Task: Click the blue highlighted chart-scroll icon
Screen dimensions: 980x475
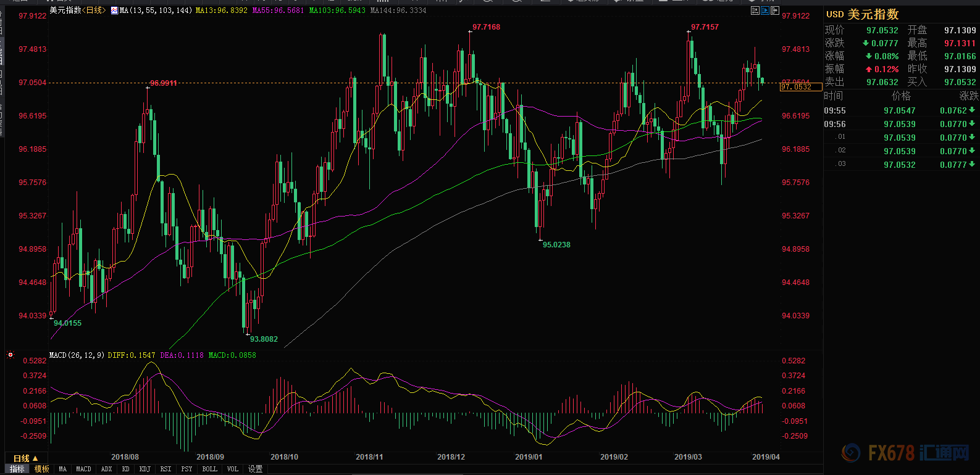Action: (x=765, y=10)
